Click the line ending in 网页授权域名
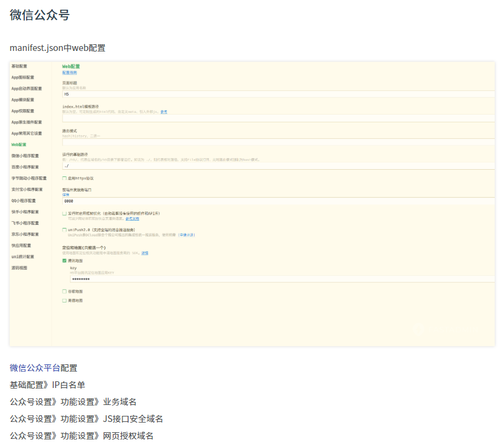The height and width of the screenshot is (448, 502). (81, 436)
